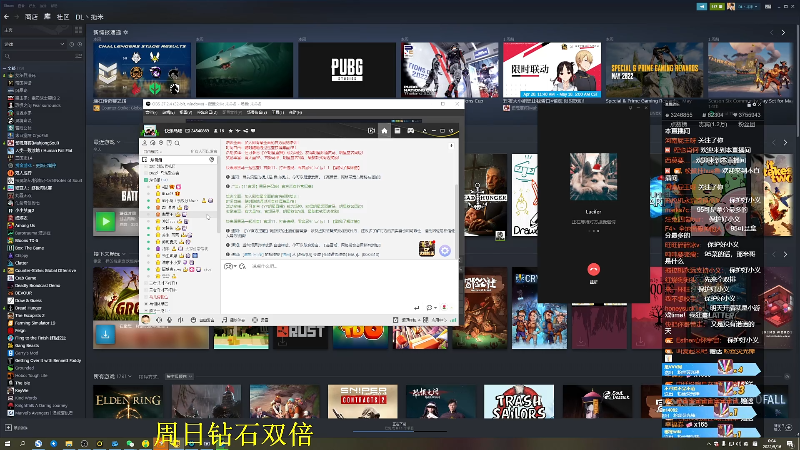Toggle microphone icon in YY bottom bar

tap(169, 320)
